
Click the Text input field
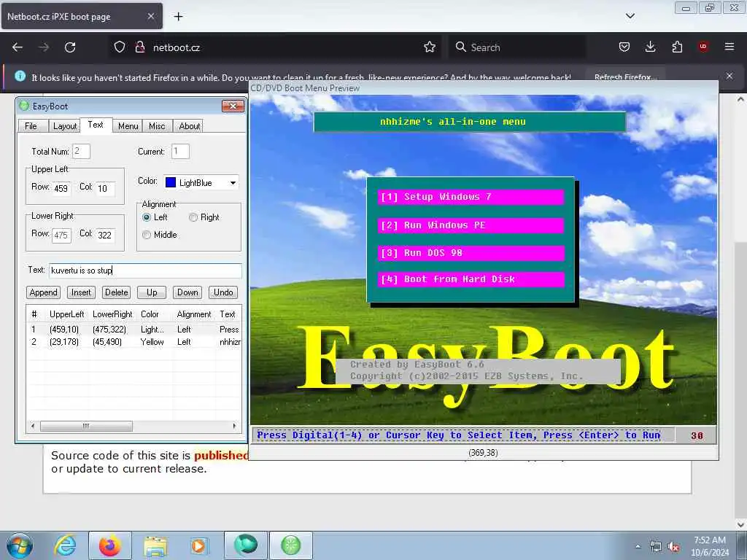[x=145, y=271]
